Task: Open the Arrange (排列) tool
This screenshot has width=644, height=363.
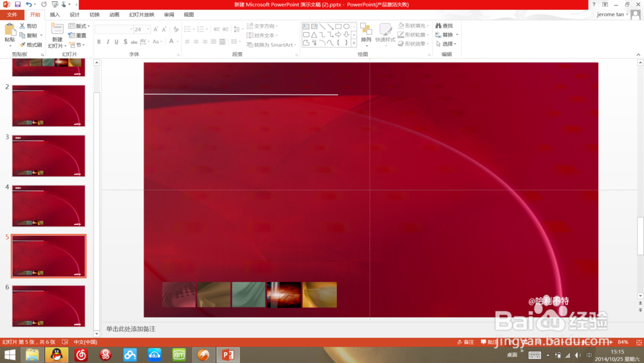Action: 366,34
